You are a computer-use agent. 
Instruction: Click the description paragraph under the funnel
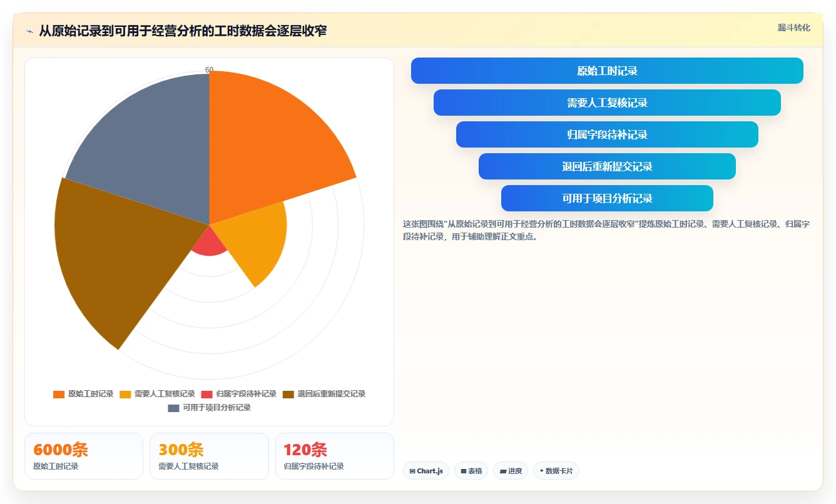[x=606, y=230]
